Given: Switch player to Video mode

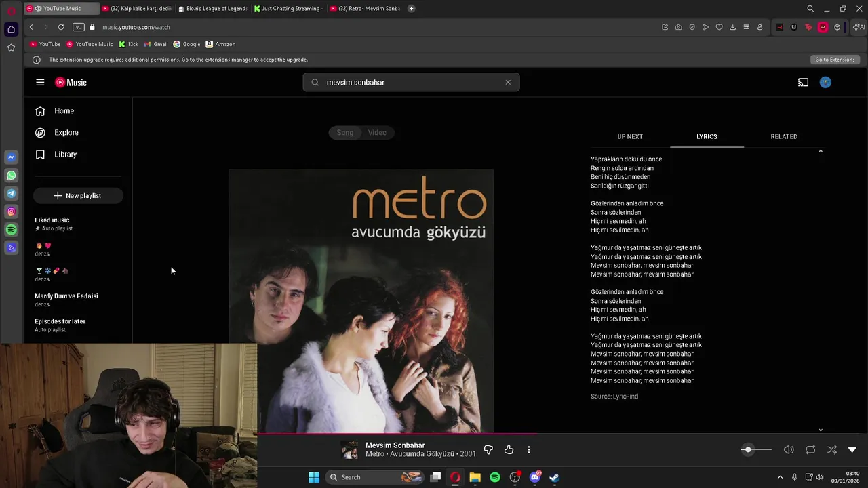Looking at the screenshot, I should click(377, 132).
